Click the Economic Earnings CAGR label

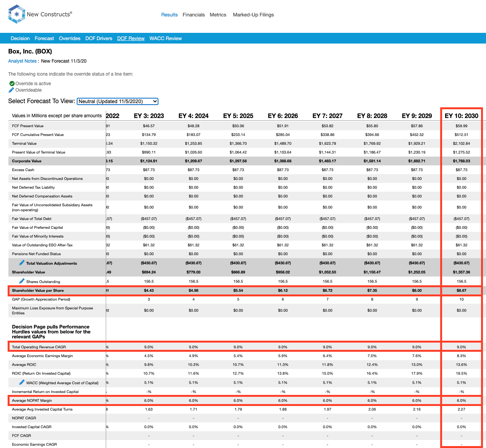click(34, 445)
